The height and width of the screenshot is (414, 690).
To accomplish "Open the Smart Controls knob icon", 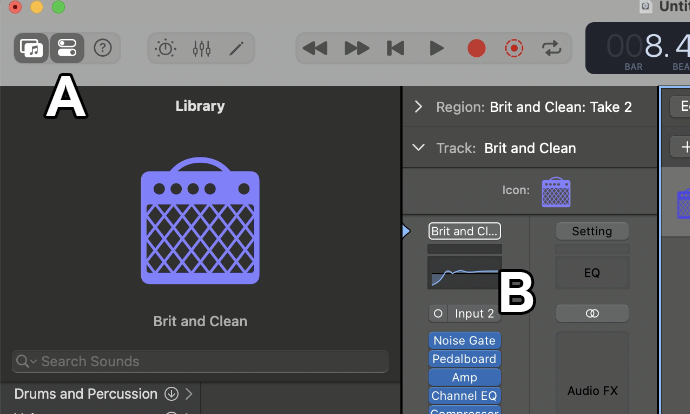I will click(166, 48).
